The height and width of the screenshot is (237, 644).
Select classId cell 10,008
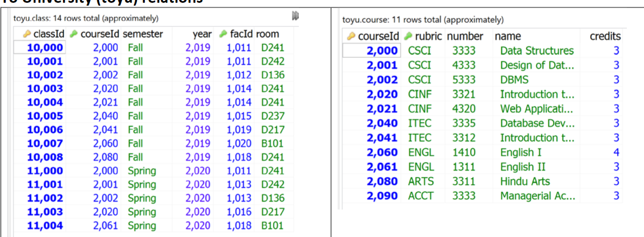click(x=45, y=157)
